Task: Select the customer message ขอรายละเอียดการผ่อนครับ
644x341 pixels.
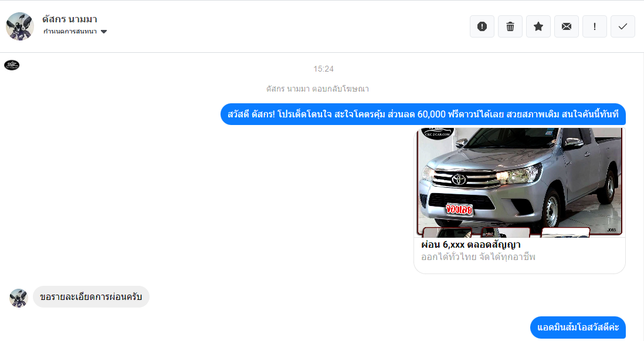Action: (91, 296)
